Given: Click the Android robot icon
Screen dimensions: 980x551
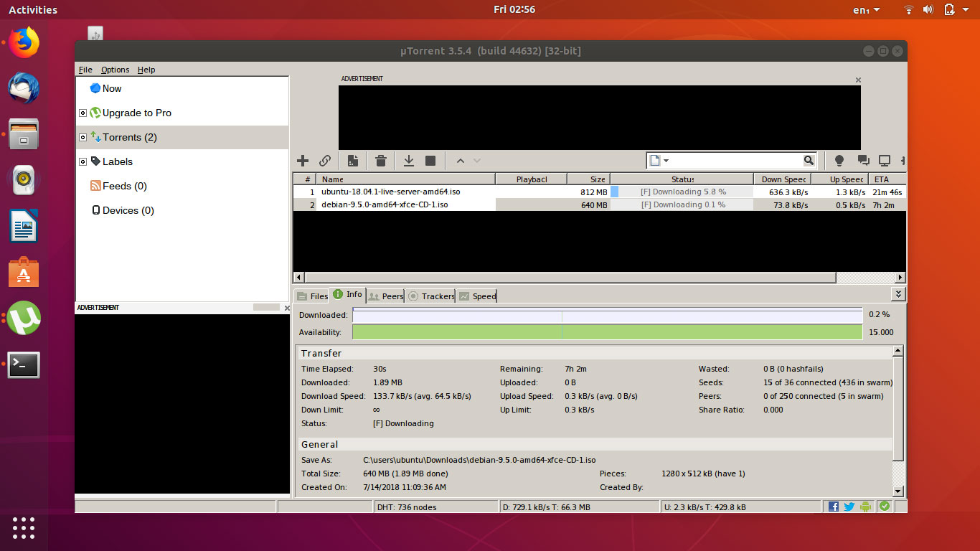Looking at the screenshot, I should click(865, 507).
